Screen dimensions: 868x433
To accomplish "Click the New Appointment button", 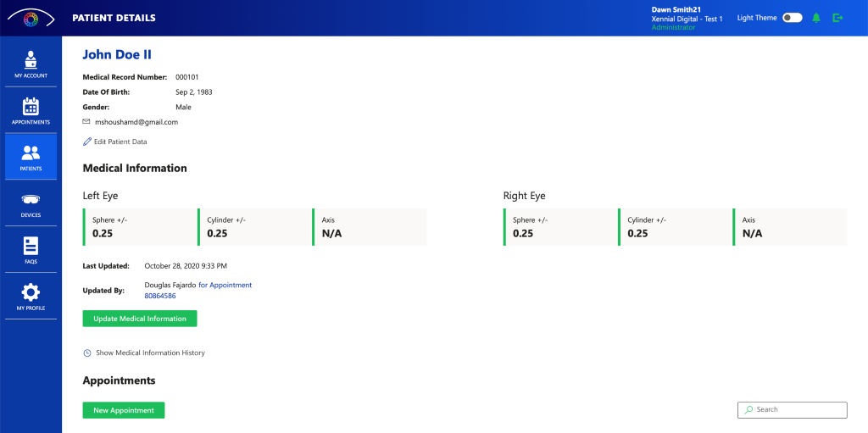I will (x=124, y=410).
